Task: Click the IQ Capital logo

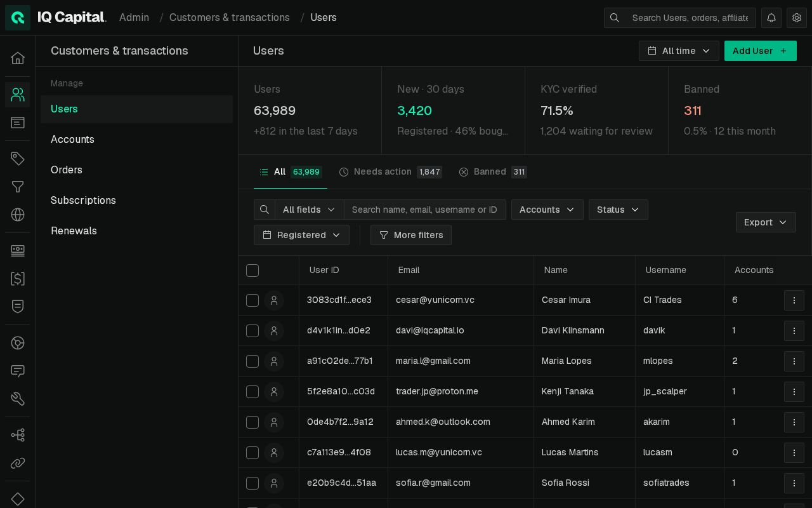Action: 56,18
